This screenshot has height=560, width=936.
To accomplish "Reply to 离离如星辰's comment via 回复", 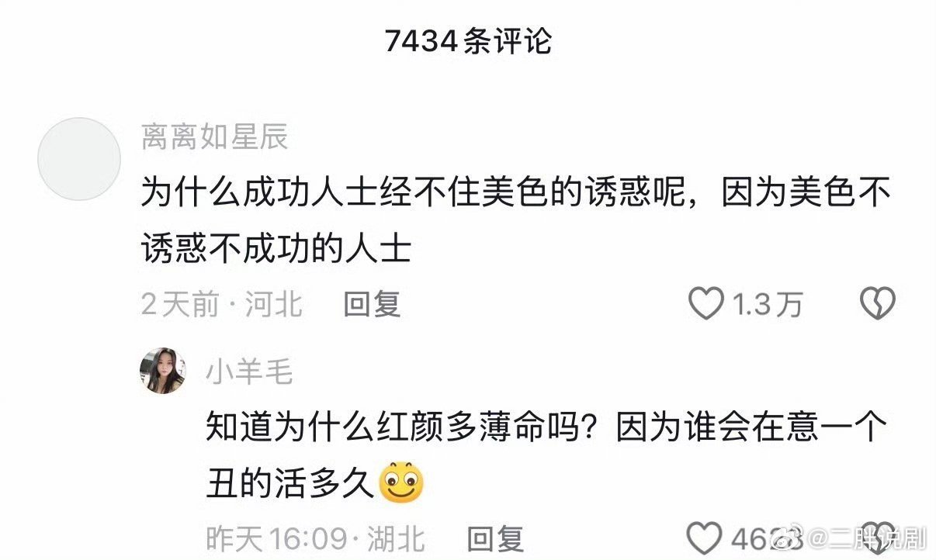I will (372, 305).
